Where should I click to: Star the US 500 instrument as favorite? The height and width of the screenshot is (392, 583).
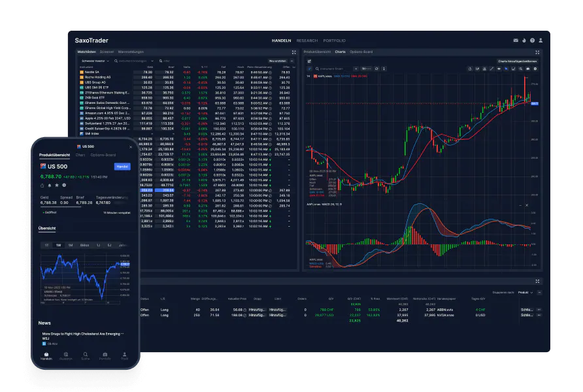(57, 185)
